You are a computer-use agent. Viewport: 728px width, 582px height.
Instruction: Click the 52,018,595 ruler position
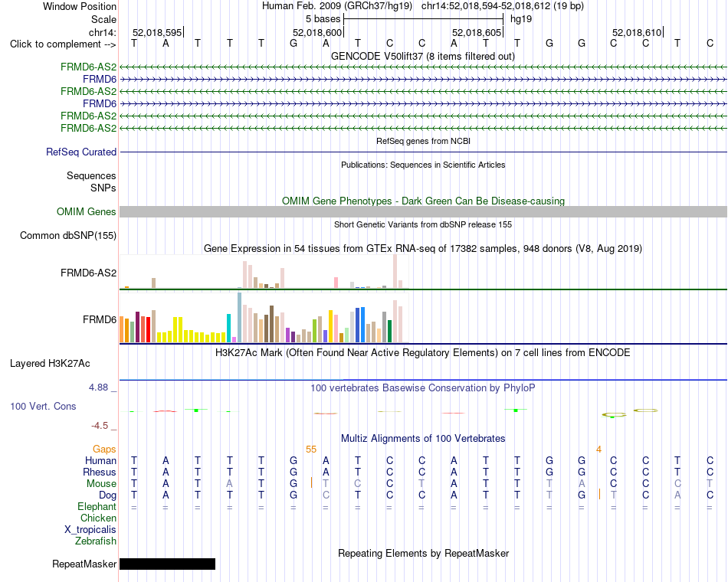point(157,32)
